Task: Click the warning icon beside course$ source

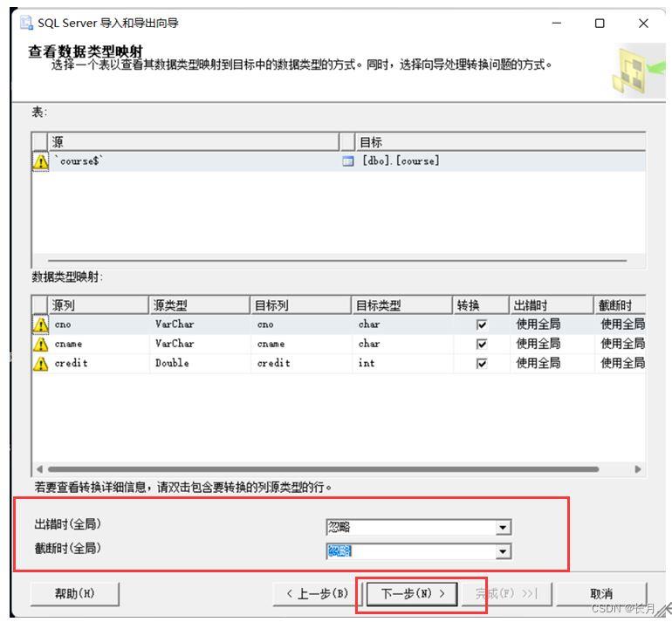Action: click(40, 161)
